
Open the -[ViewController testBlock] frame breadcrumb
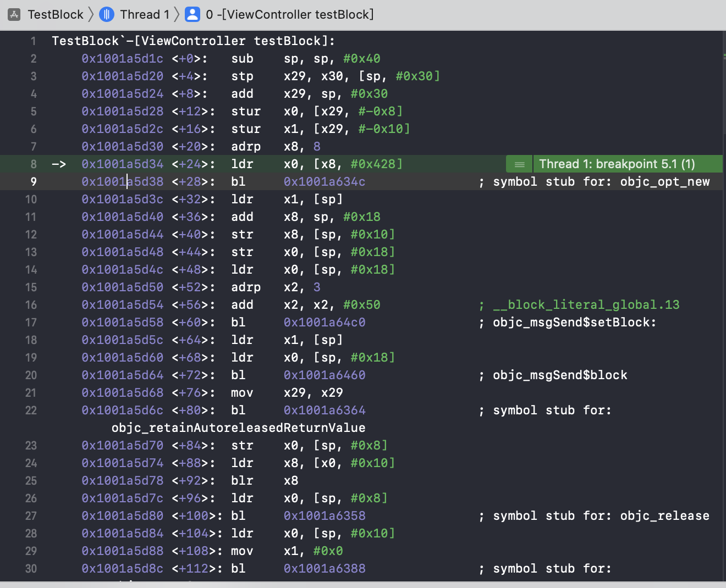290,15
